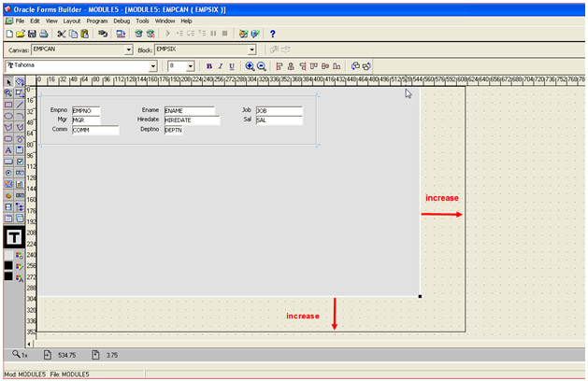Toggle Bold text formatting
The image size is (588, 381).
click(208, 66)
